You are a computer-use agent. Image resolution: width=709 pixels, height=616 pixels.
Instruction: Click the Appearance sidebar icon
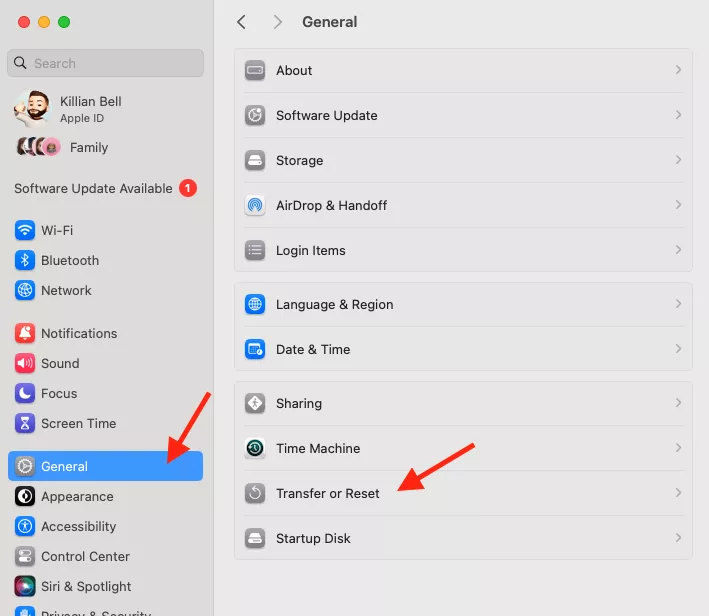(25, 496)
